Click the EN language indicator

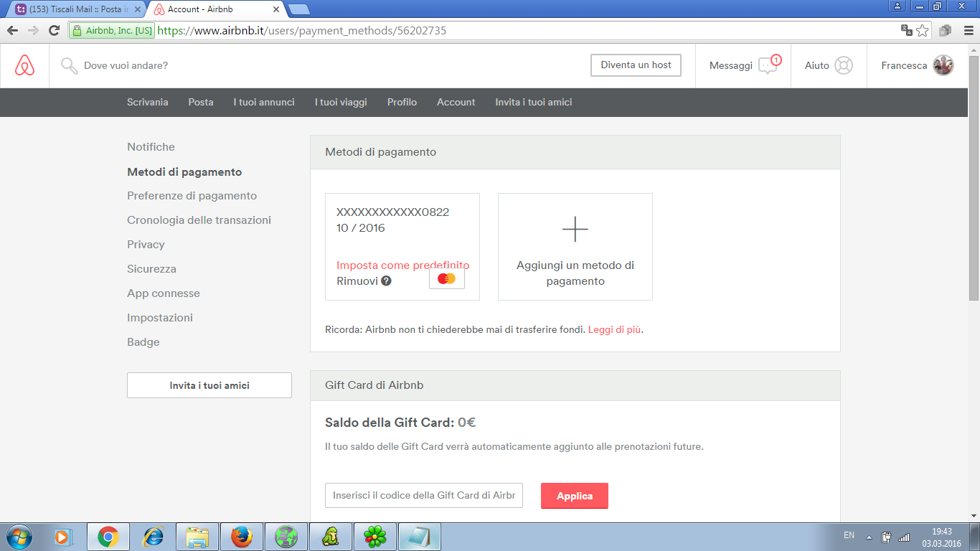pos(849,535)
